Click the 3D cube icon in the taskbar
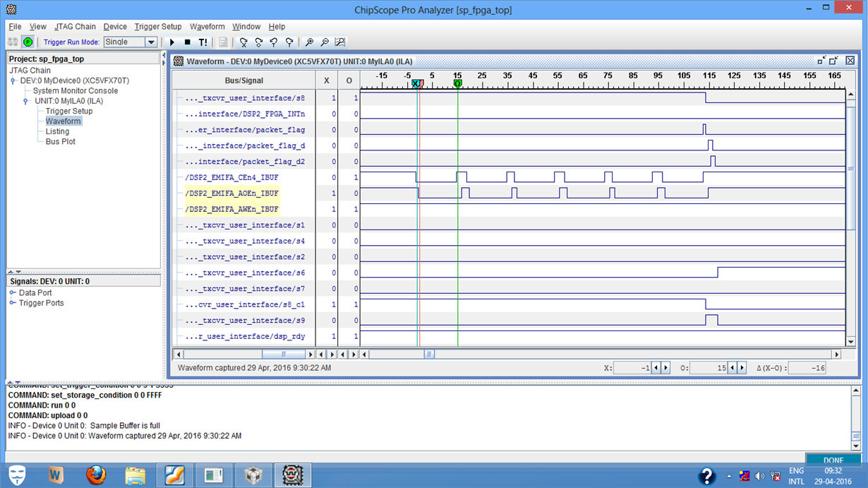Image resolution: width=868 pixels, height=488 pixels. point(253,475)
